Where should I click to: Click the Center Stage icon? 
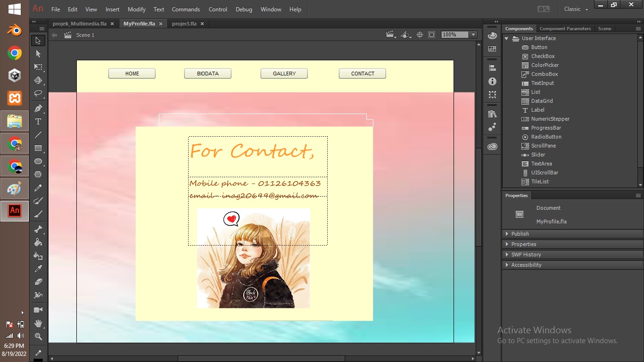(x=420, y=35)
